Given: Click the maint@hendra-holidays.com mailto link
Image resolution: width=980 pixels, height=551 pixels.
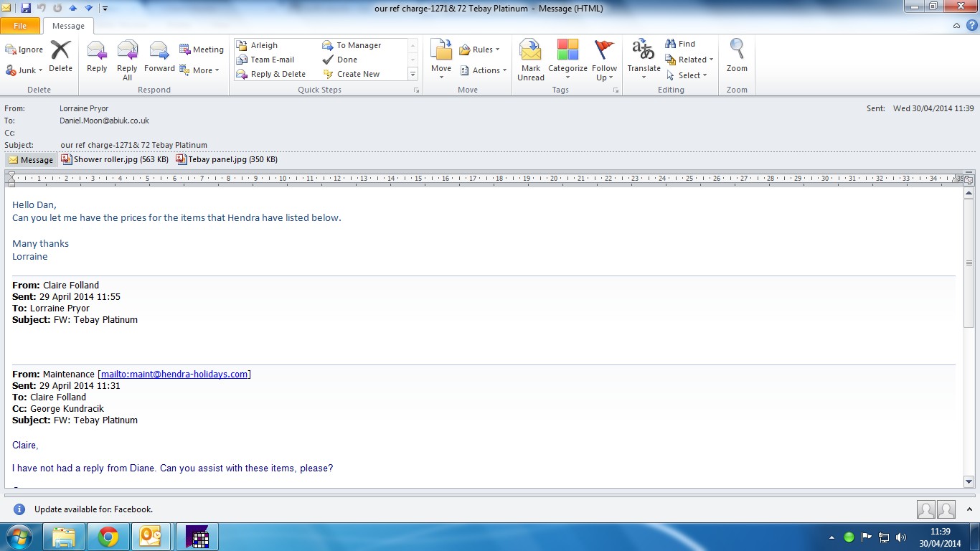Looking at the screenshot, I should click(174, 374).
